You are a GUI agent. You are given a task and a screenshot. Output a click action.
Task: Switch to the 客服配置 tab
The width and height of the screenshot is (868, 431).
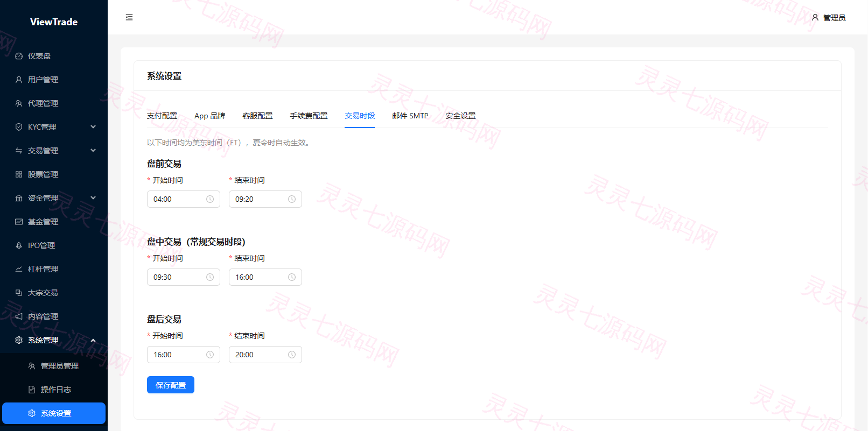(257, 116)
